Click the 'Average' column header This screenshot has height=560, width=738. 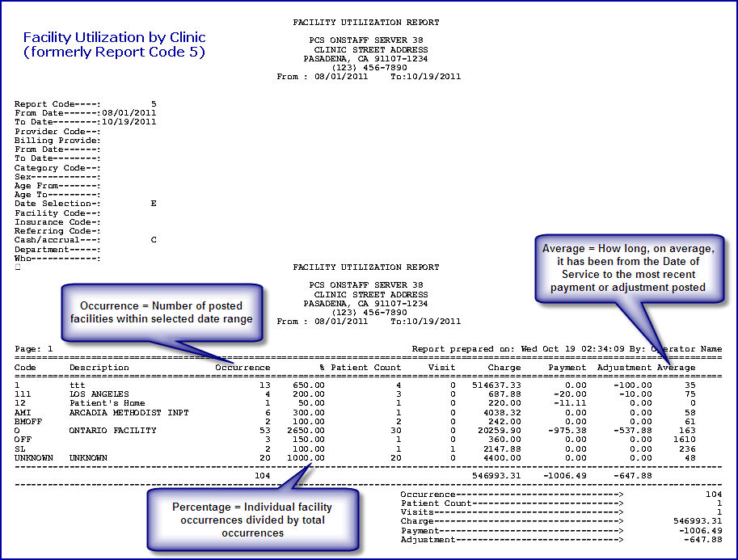click(x=677, y=368)
